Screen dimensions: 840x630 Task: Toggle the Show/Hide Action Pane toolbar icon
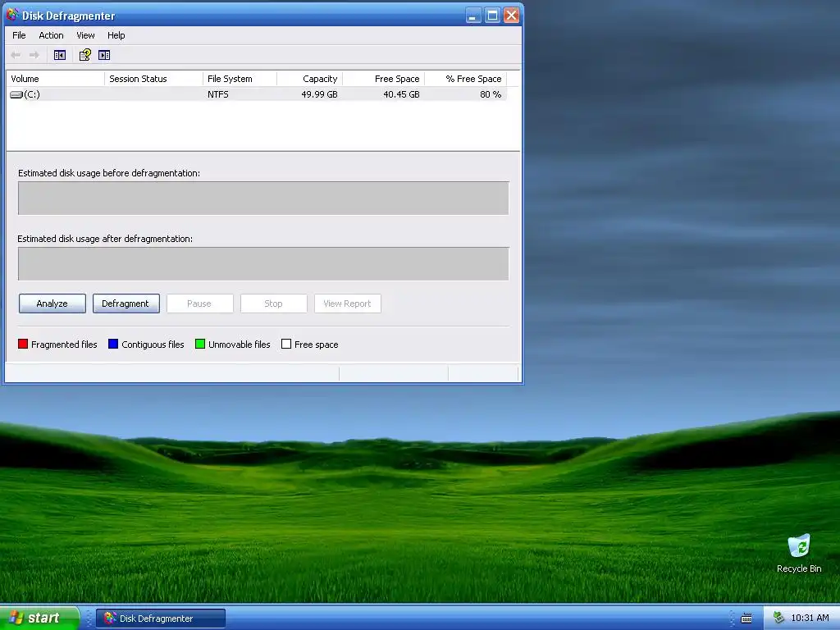coord(104,55)
